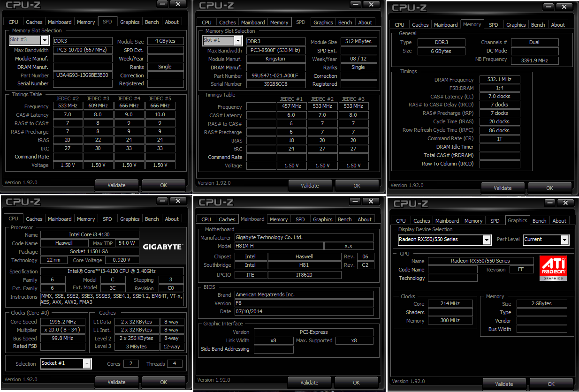
Task: Click the processor name Intel Core i3 4130
Action: 90,234
